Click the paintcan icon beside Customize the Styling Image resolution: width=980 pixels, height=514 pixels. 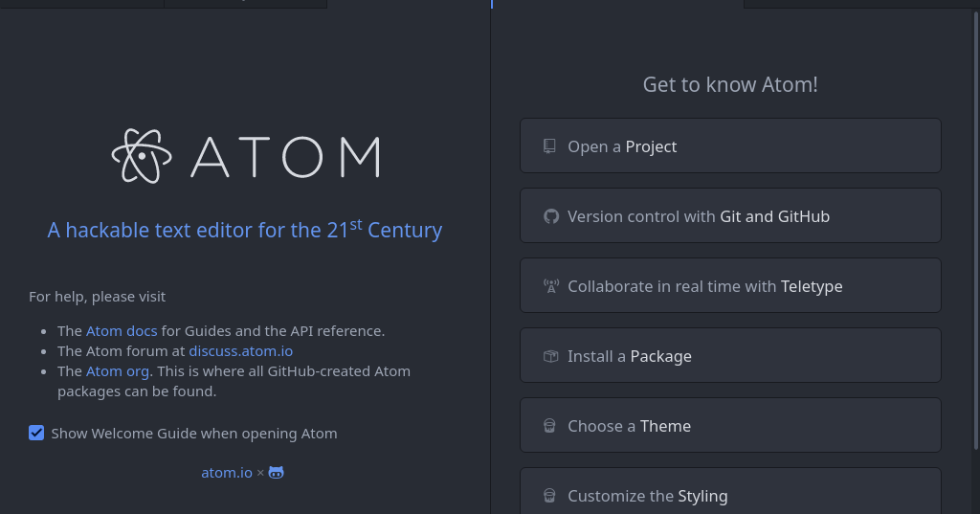[549, 497]
